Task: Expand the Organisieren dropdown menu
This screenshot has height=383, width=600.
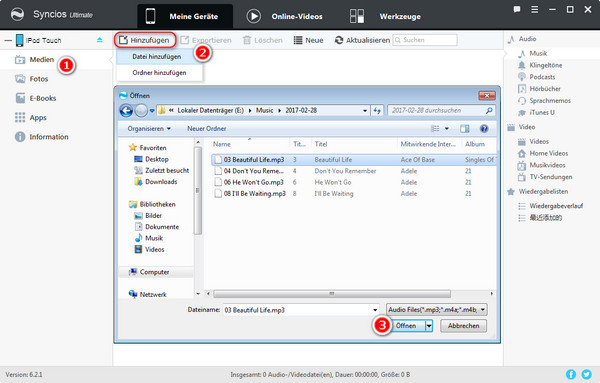Action: 149,129
